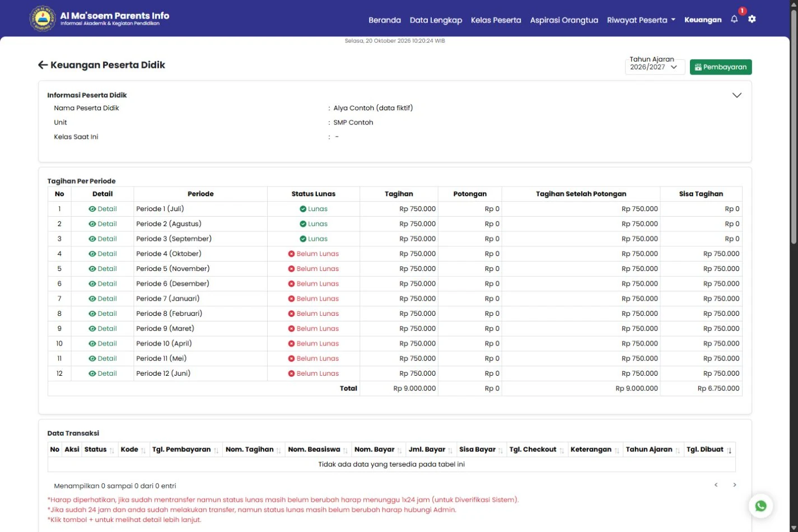
Task: Sort by Tahun Ajaran column in transactions
Action: tap(653, 450)
